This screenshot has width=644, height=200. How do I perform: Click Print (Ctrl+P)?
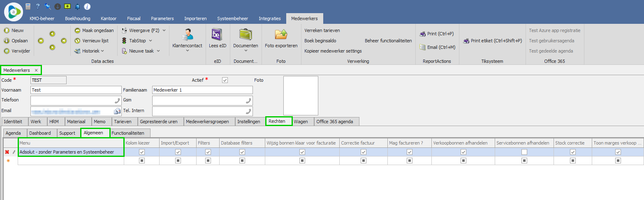[437, 34]
